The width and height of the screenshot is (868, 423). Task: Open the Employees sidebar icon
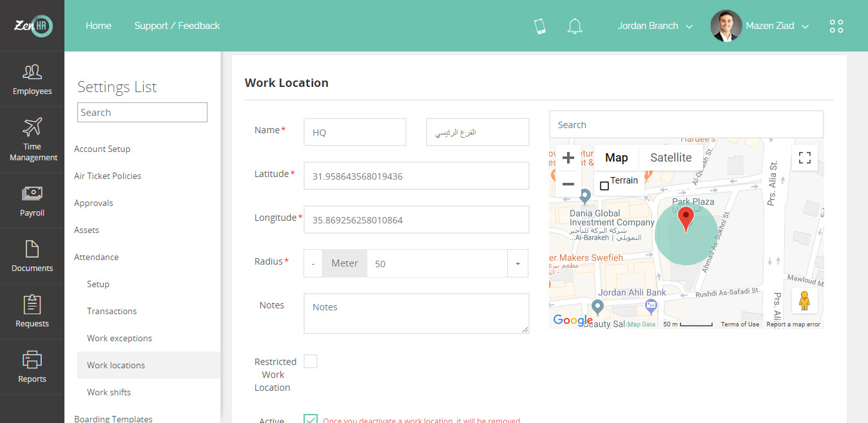[32, 71]
